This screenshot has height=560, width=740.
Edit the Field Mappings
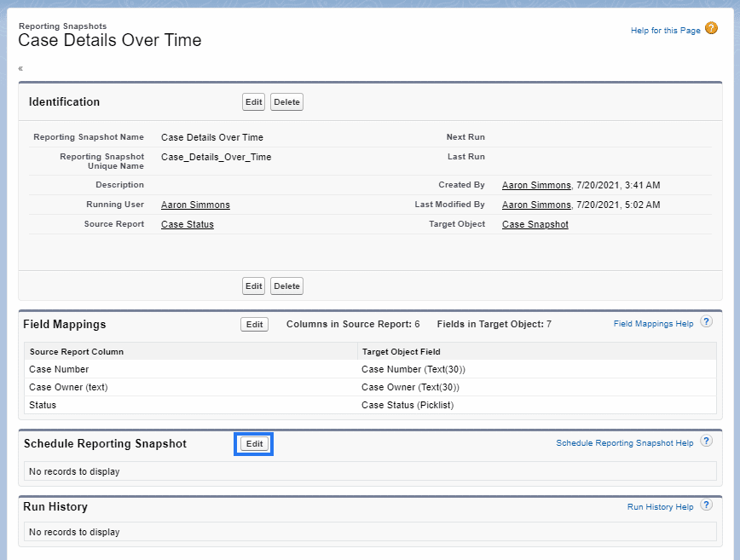click(254, 325)
